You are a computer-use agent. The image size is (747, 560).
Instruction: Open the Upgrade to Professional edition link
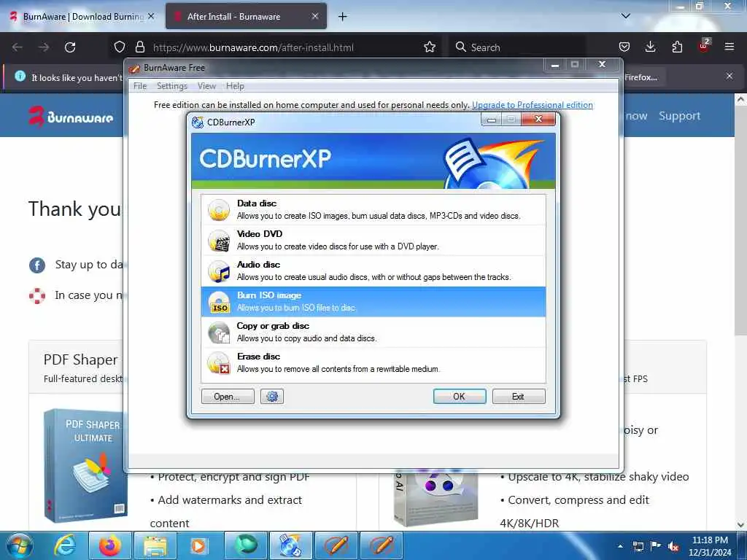click(x=532, y=105)
